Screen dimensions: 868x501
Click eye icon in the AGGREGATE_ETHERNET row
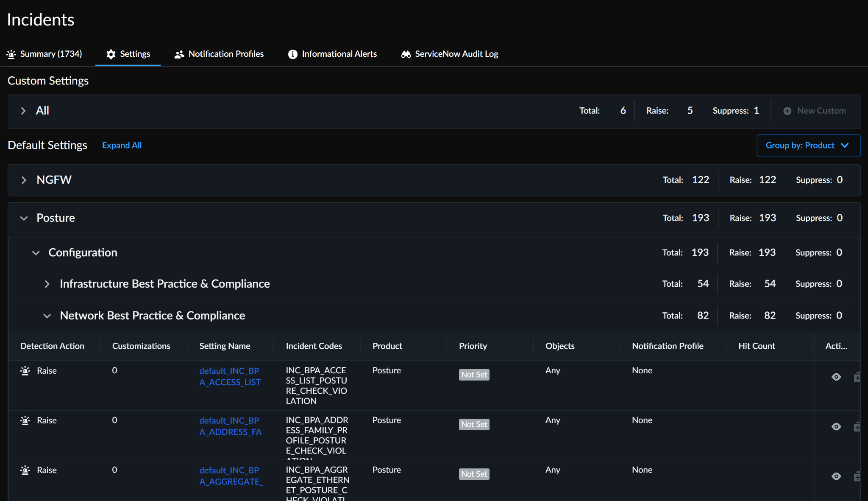836,476
